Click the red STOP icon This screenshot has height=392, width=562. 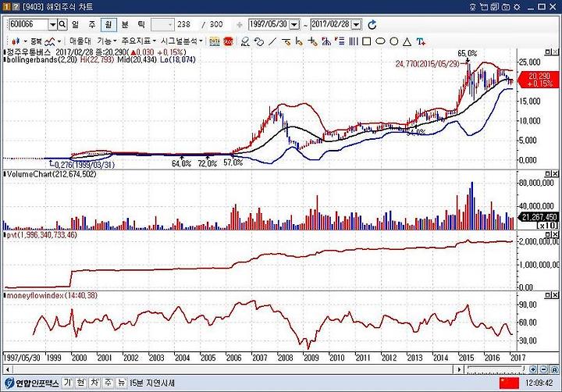[x=228, y=41]
